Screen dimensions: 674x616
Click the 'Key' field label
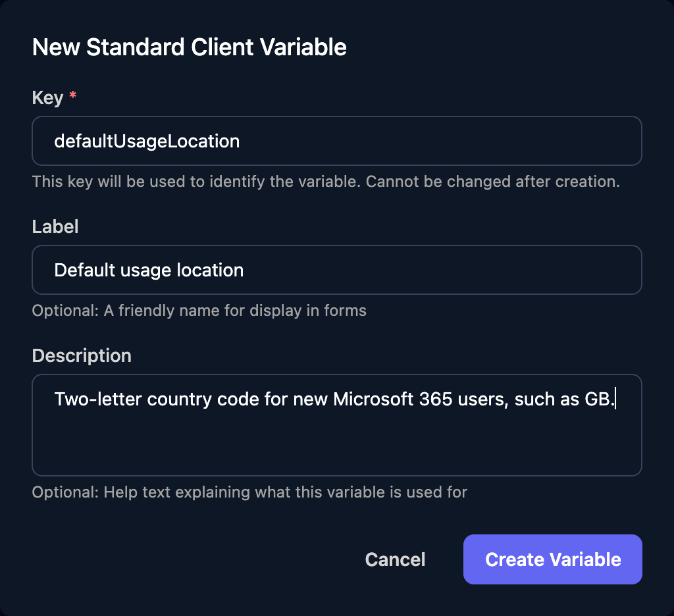coord(47,97)
